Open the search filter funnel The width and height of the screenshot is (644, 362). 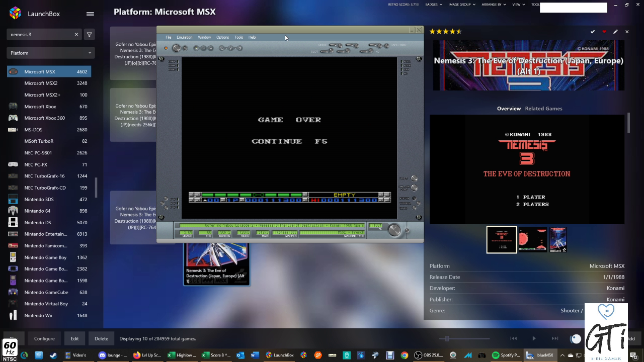pyautogui.click(x=89, y=35)
